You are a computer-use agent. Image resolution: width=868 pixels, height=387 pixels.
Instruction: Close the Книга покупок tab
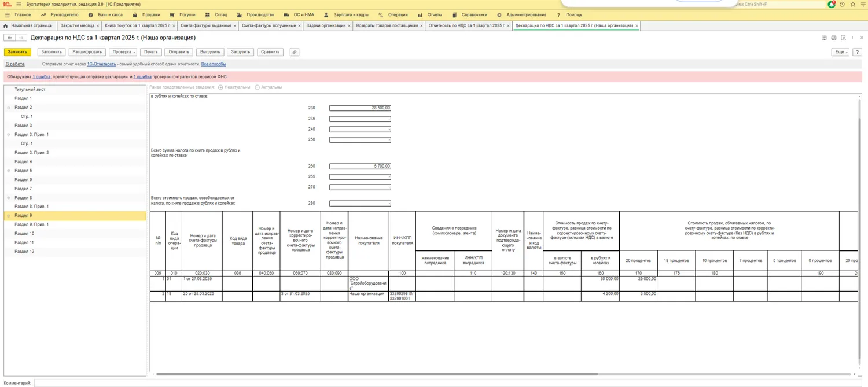tap(174, 26)
